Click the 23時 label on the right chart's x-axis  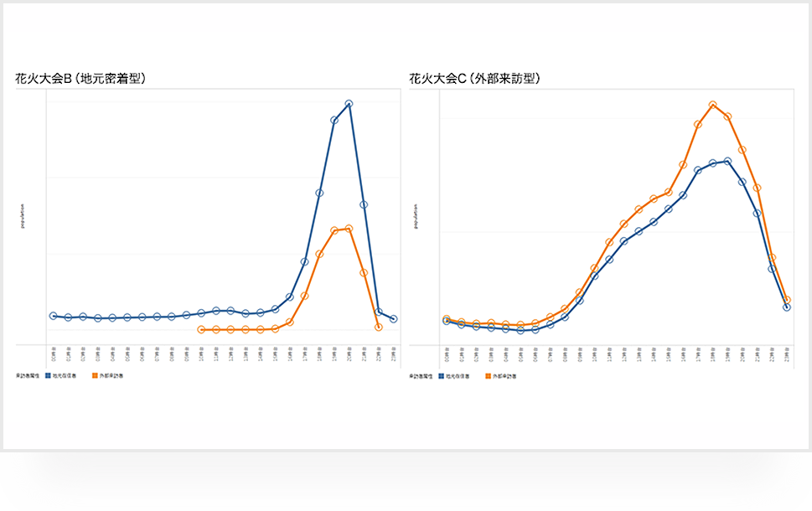(786, 352)
